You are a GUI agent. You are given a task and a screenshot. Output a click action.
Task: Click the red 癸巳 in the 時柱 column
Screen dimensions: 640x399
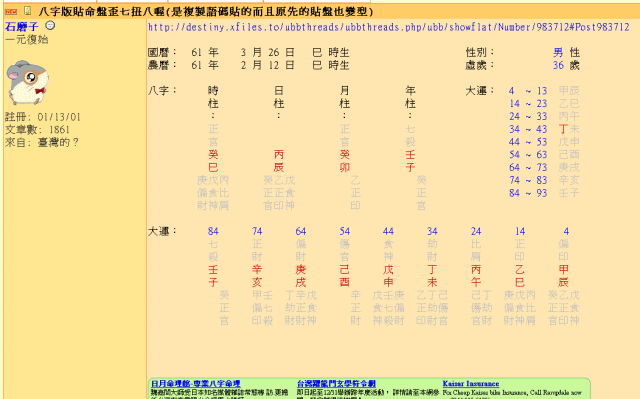pyautogui.click(x=213, y=161)
